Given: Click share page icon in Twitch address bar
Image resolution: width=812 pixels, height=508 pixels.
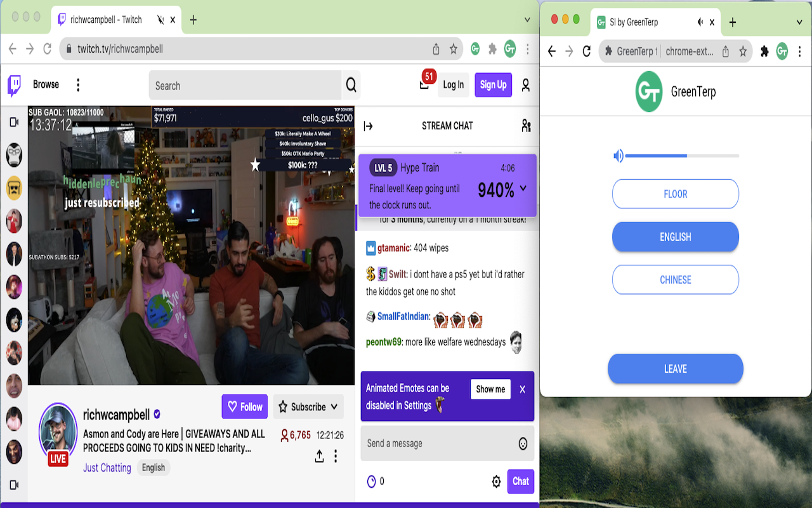Looking at the screenshot, I should coord(436,49).
